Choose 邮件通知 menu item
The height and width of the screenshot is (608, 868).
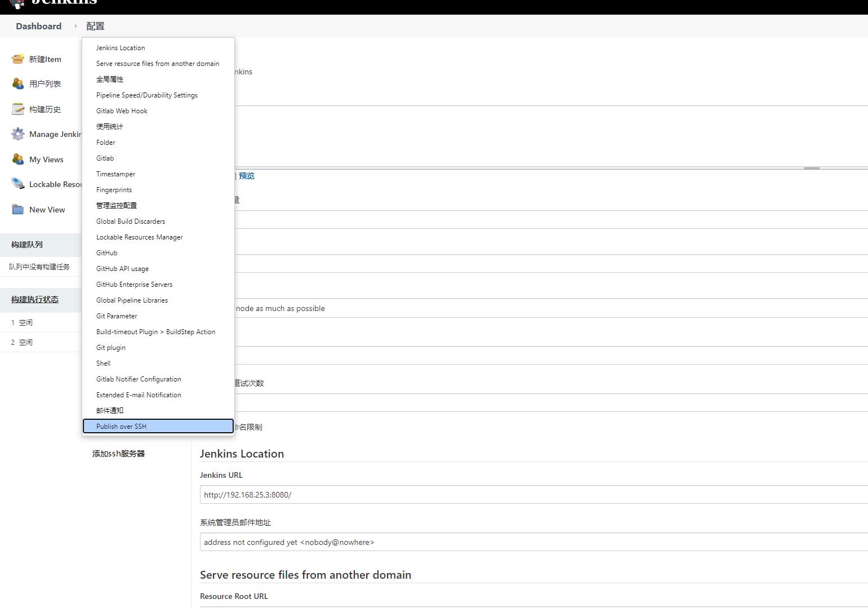158,411
